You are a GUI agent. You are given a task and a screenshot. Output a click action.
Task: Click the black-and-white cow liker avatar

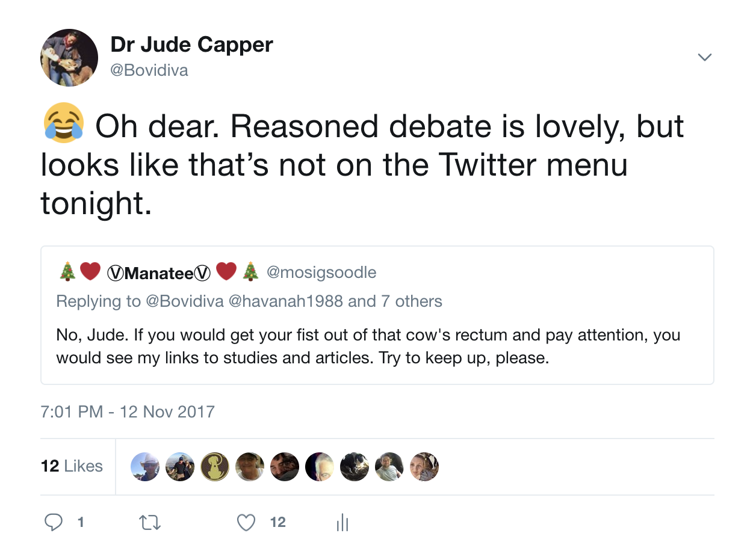[355, 467]
